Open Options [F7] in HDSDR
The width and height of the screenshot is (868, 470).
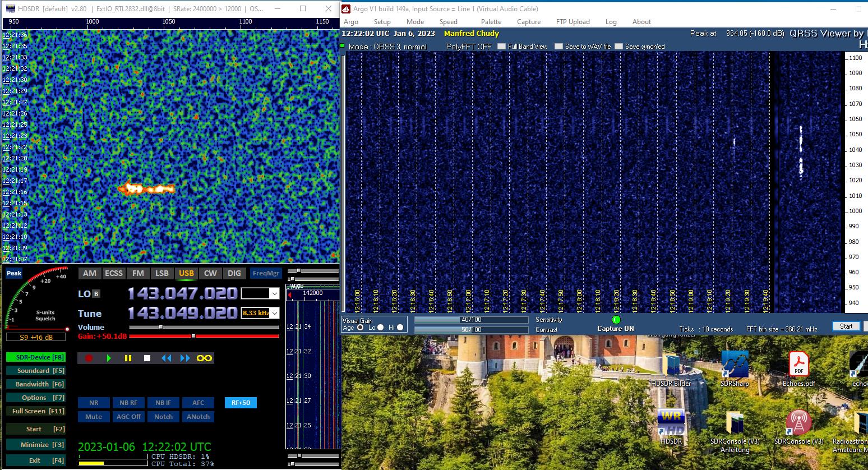(36, 398)
